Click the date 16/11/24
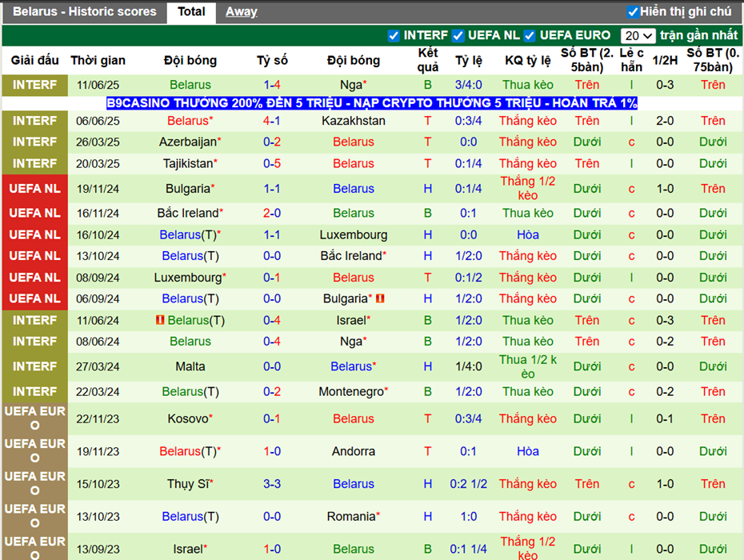The width and height of the screenshot is (744, 560). [98, 213]
